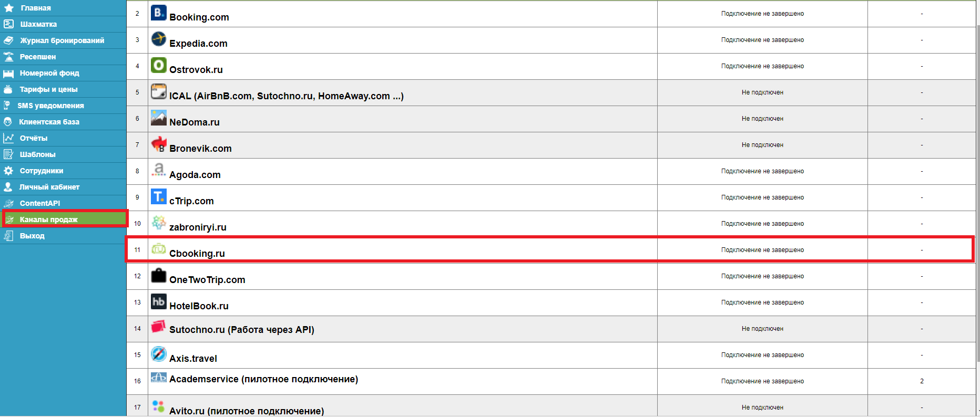
Task: Click status text in Cbooking.ru row
Action: (762, 250)
